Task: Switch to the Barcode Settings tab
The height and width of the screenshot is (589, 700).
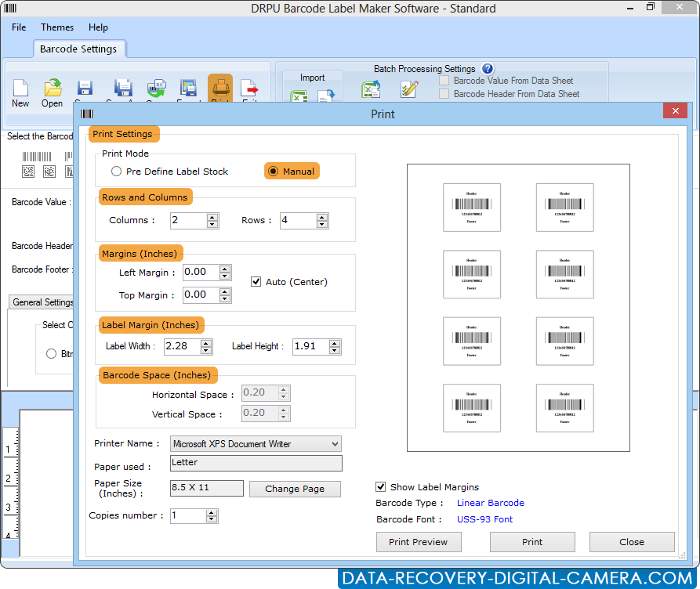Action: tap(79, 49)
